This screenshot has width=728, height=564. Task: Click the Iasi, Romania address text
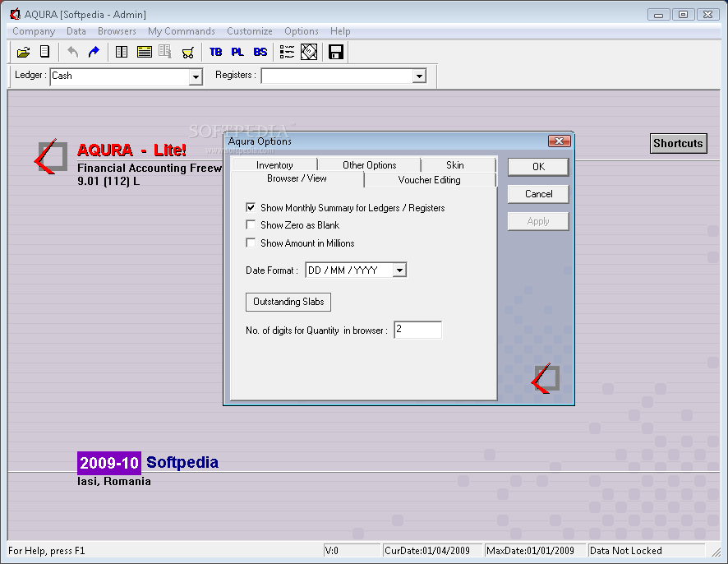114,481
